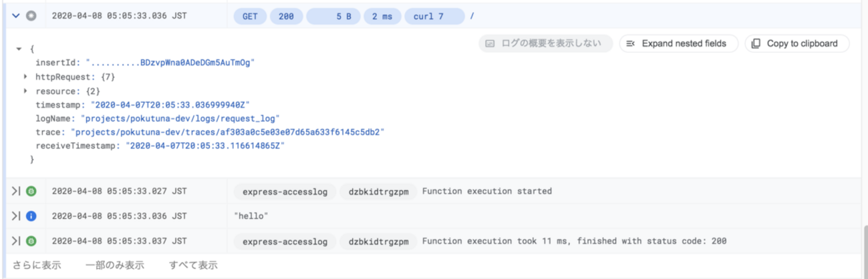Click the GET method chip

(x=249, y=17)
